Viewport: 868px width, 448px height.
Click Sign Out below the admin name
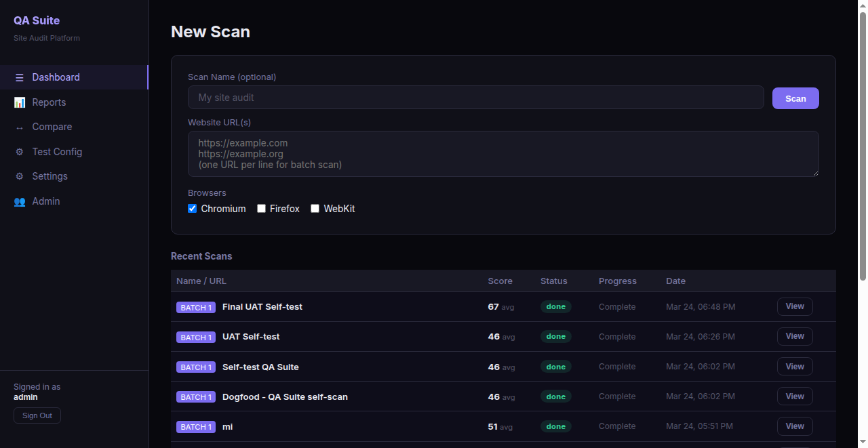37,415
